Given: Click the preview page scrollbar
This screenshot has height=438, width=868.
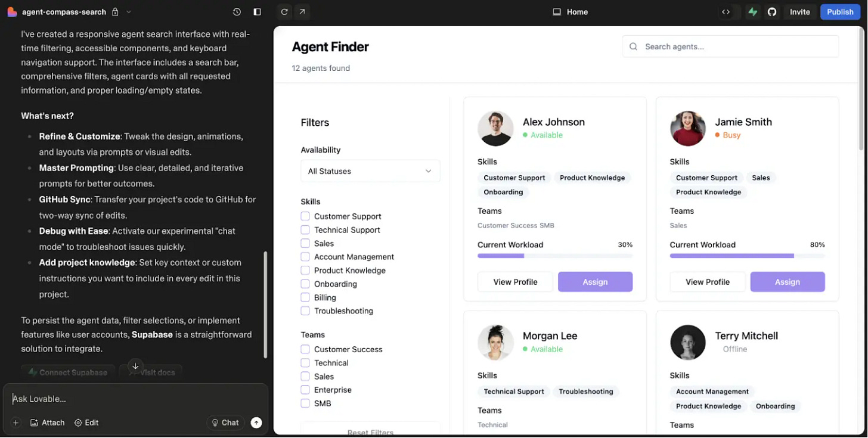Looking at the screenshot, I should pyautogui.click(x=861, y=89).
